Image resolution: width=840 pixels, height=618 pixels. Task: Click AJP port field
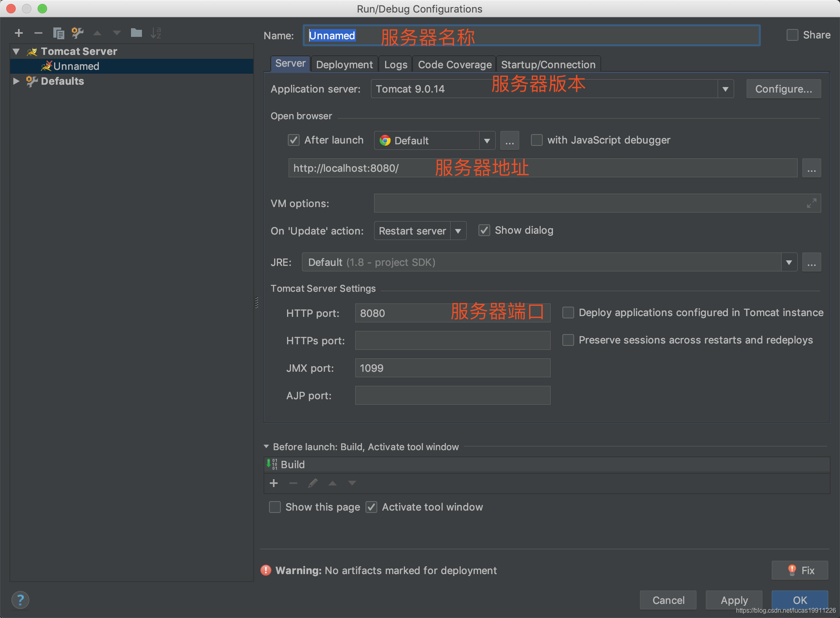point(453,395)
